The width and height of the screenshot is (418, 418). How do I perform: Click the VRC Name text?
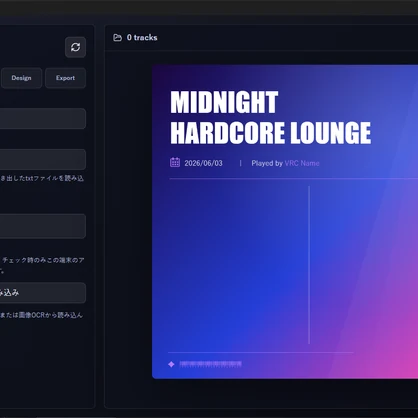coord(302,163)
